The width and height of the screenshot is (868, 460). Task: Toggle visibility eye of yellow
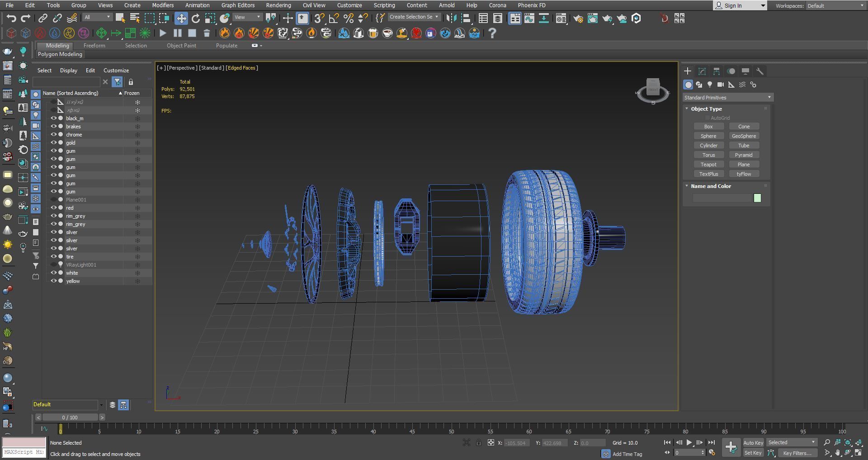point(53,281)
